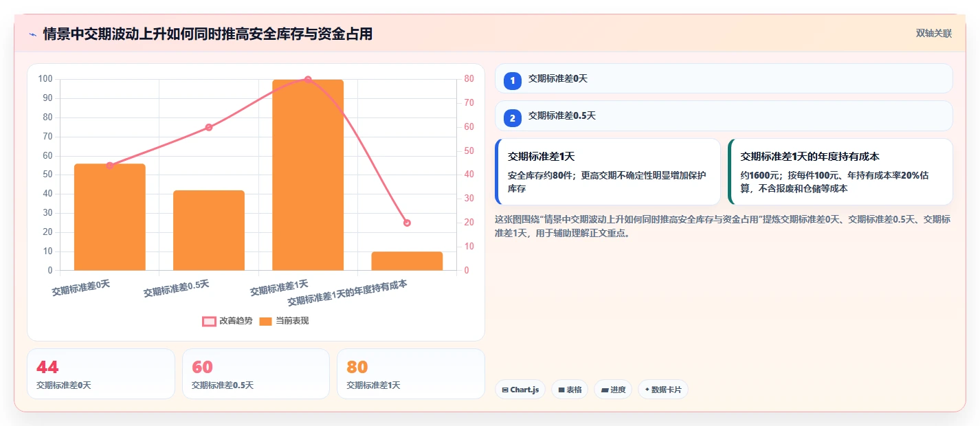
Task: Click the 进度 tag
Action: point(613,390)
